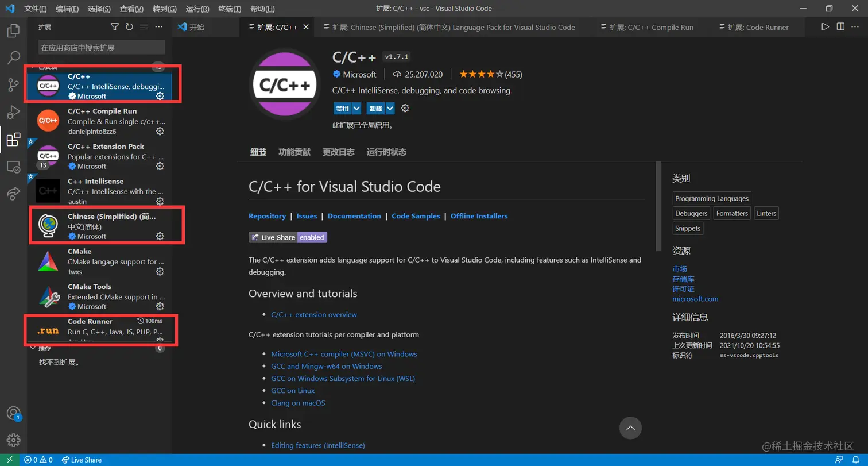Open the Remote Explorer view
This screenshot has height=466, width=868.
click(13, 167)
